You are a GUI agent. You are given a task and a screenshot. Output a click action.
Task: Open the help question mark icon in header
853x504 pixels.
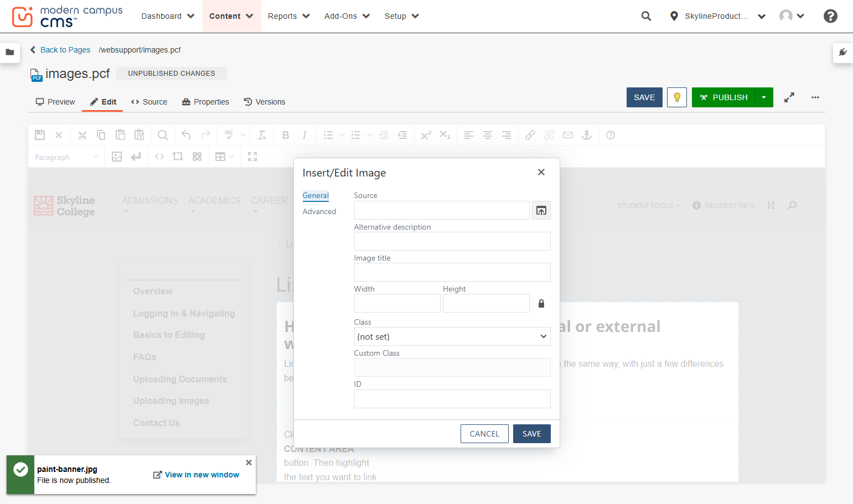click(830, 16)
